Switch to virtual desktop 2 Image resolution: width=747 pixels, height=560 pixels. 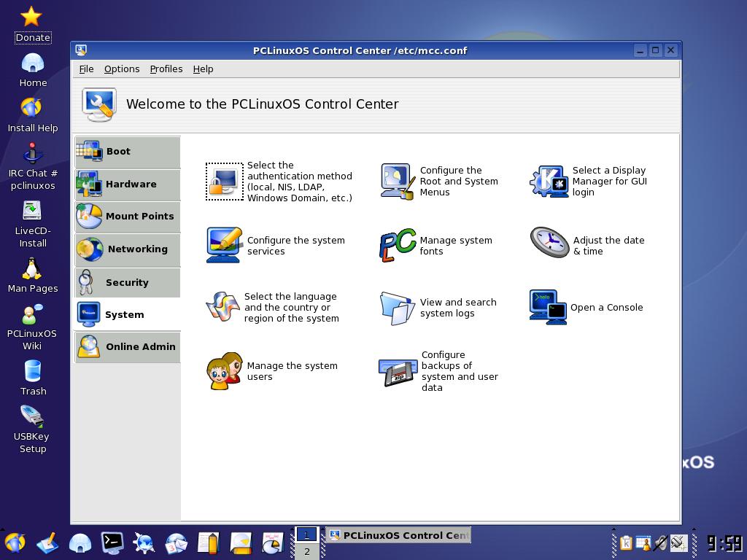pyautogui.click(x=307, y=551)
